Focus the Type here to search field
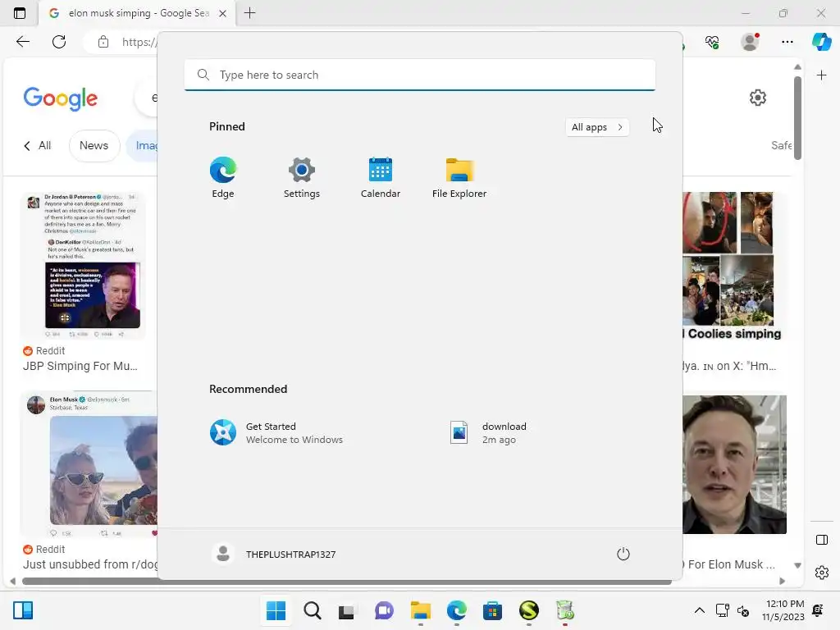 coord(419,75)
